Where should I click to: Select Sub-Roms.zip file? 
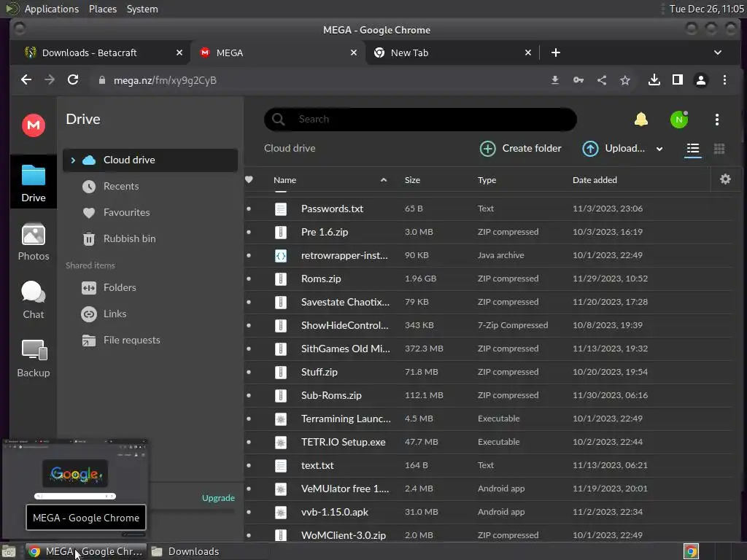coord(488,395)
